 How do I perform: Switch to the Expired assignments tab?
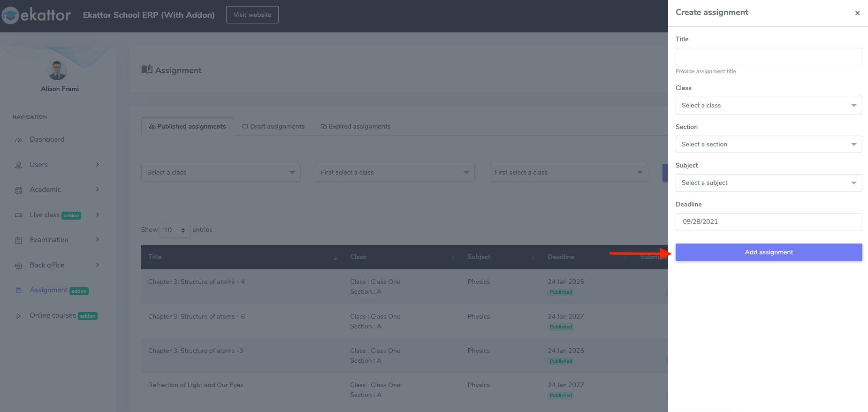(x=355, y=127)
